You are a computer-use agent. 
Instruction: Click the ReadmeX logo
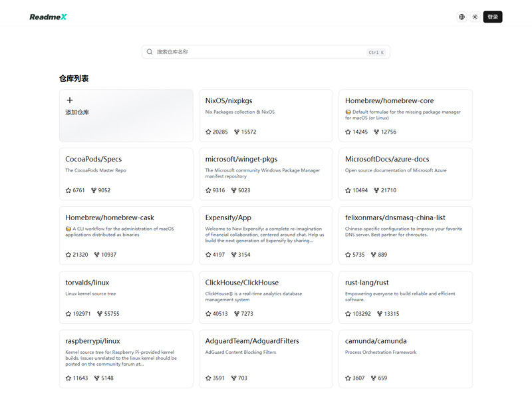point(48,17)
